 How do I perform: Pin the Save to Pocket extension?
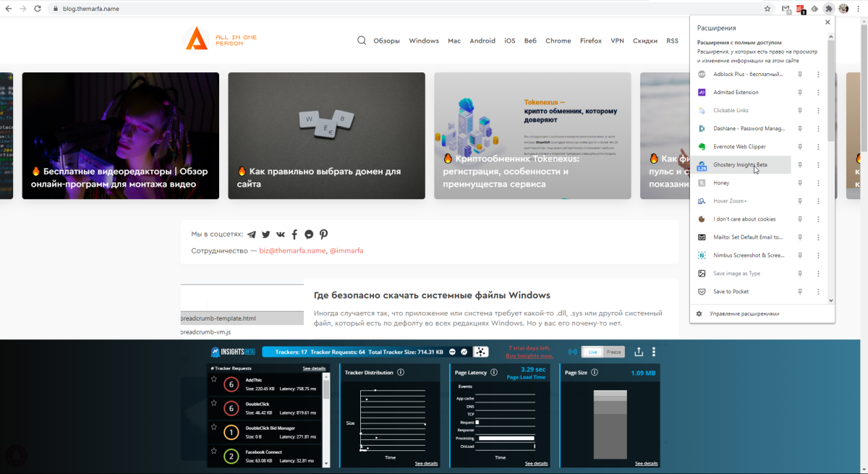(x=800, y=292)
